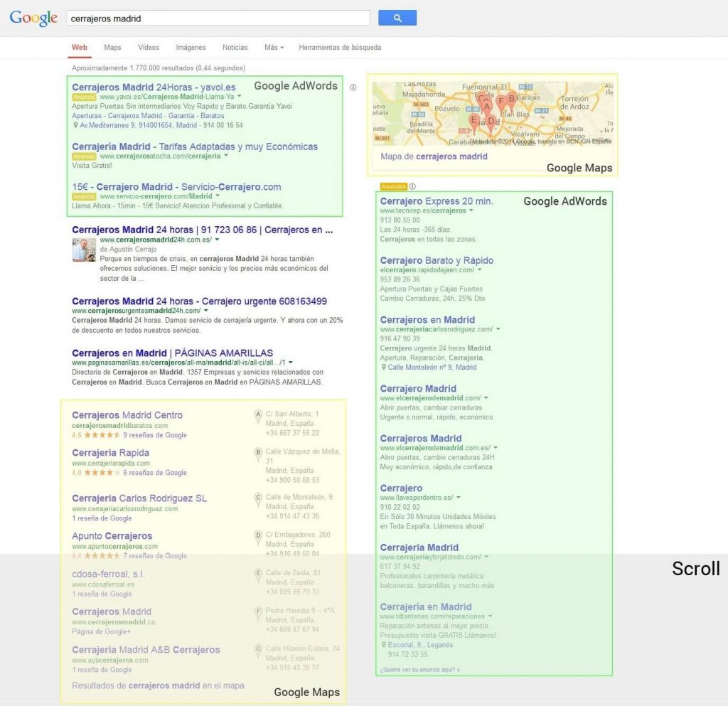Screen dimensions: 728x706
Task: Open the Web tab
Action: 80,48
